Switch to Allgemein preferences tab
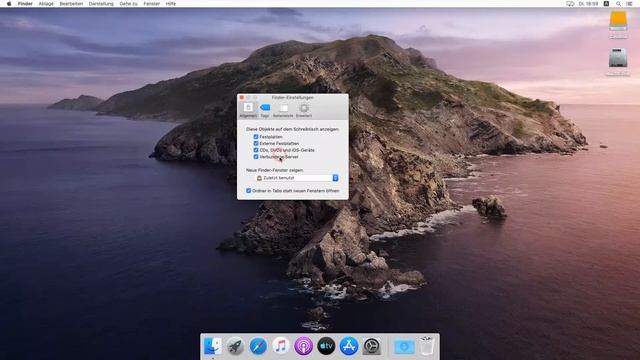This screenshot has width=640, height=360. click(x=248, y=110)
